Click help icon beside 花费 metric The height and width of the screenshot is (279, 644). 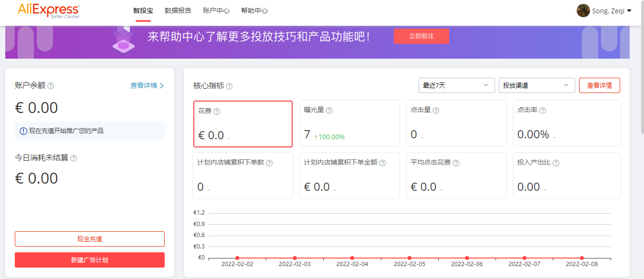[217, 111]
